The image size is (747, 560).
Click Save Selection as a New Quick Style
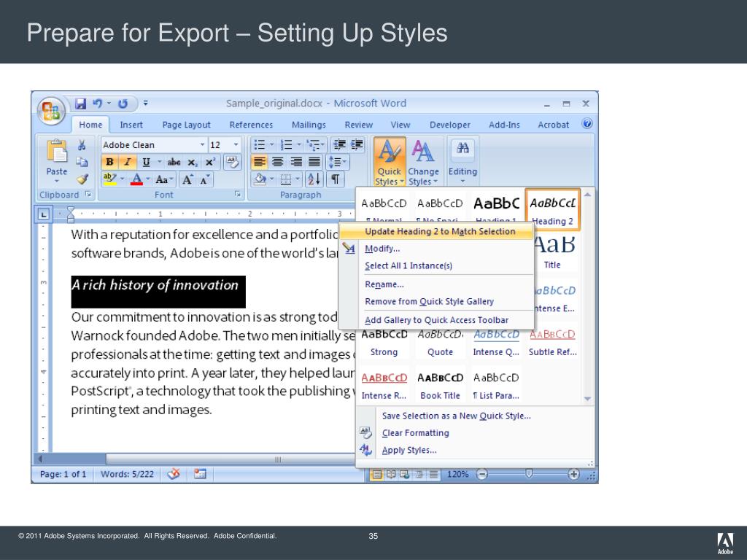coord(456,416)
